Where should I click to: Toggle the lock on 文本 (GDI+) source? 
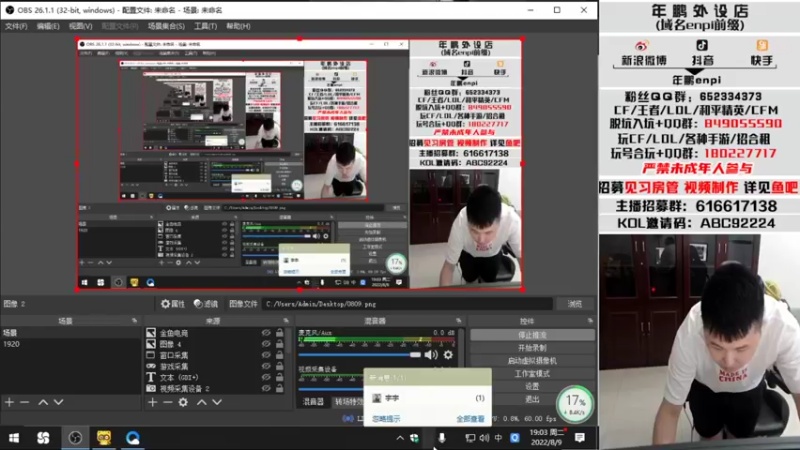pos(280,377)
